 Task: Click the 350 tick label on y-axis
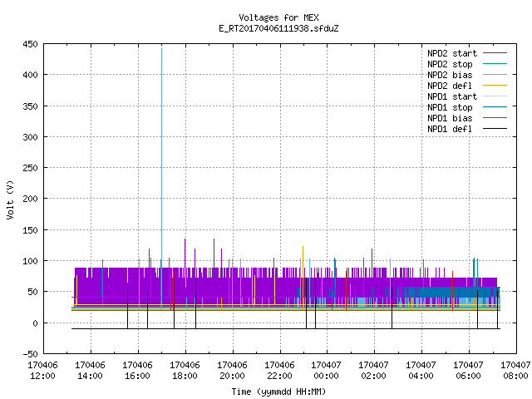30,106
